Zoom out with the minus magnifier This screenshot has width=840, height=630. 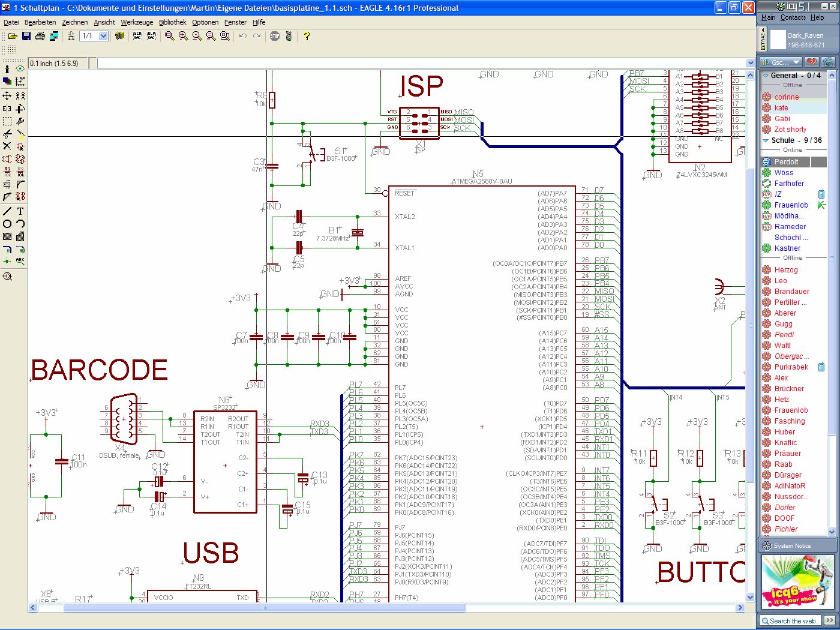[x=197, y=36]
